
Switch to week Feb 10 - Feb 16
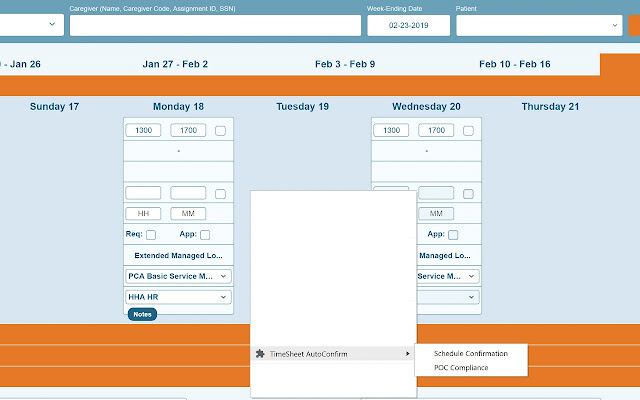pos(515,64)
